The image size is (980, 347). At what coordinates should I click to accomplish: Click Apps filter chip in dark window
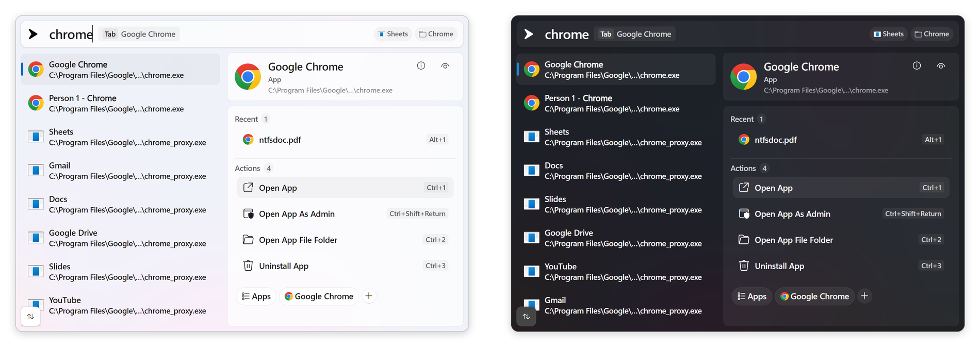(752, 296)
